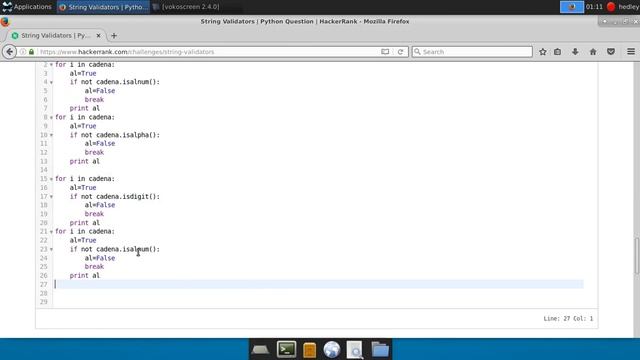The image size is (640, 360).
Task: Click the workspace switcher in the panel
Action: point(571,7)
